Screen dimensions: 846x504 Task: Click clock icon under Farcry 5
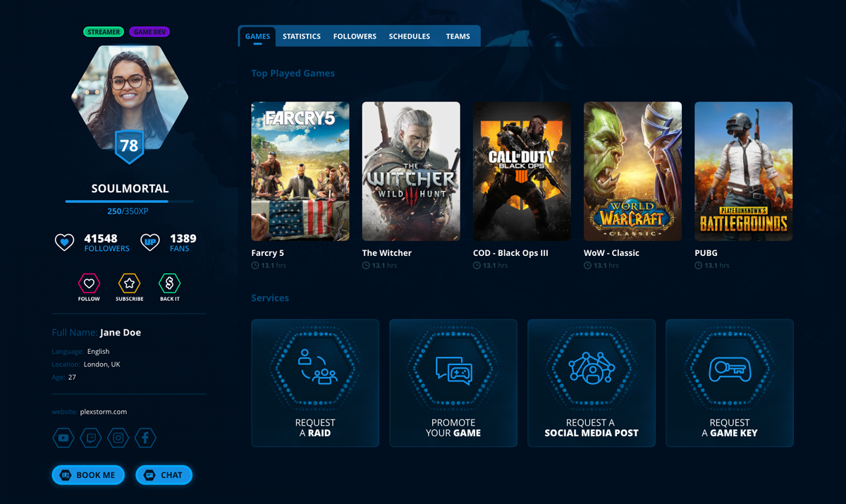[x=255, y=266]
